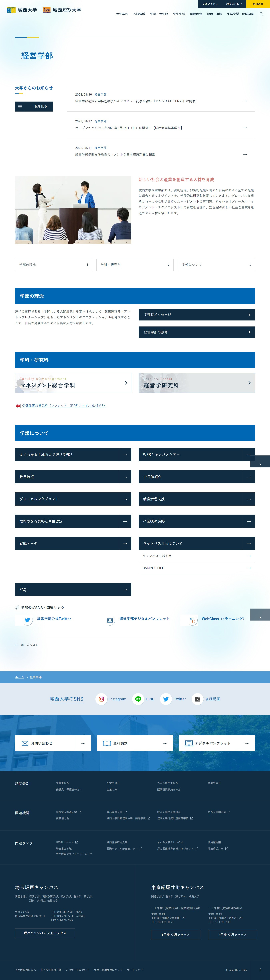Expand the 学部の理念 anchor dropdown
This screenshot has width=270, height=980.
(54, 265)
